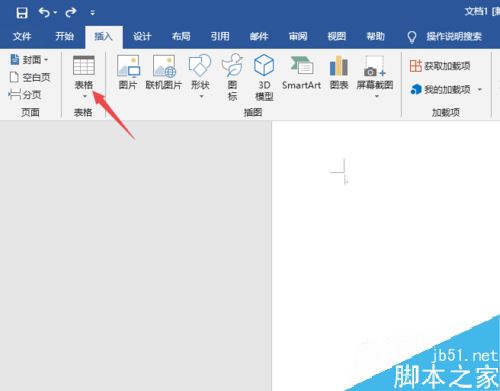500x391 pixels.
Task: Insert a 联机图片 online picture
Action: 164,72
